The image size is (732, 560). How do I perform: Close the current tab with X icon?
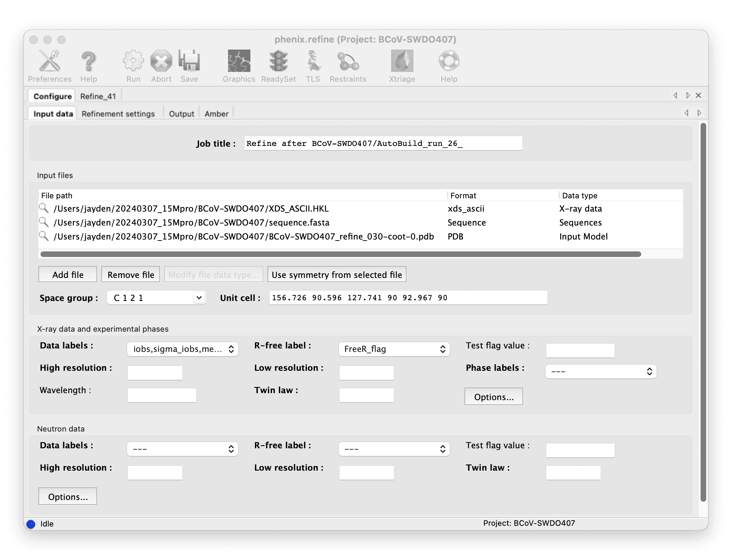click(x=698, y=95)
